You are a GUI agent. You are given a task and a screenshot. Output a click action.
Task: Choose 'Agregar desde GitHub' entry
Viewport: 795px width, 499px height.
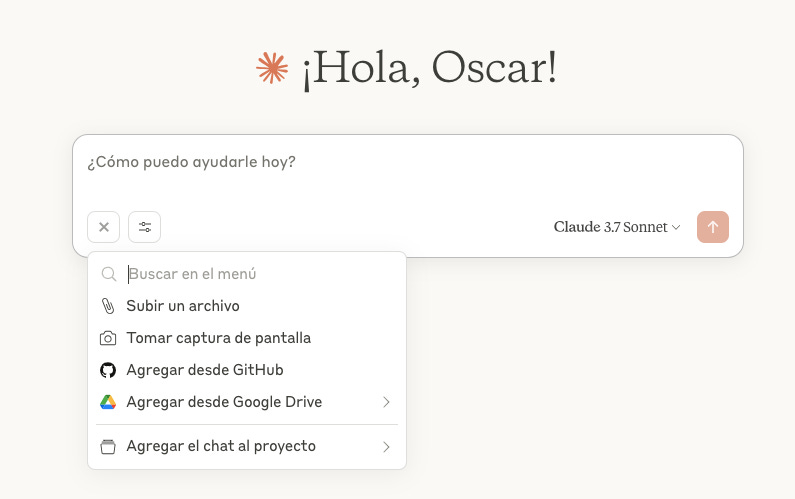click(x=247, y=370)
